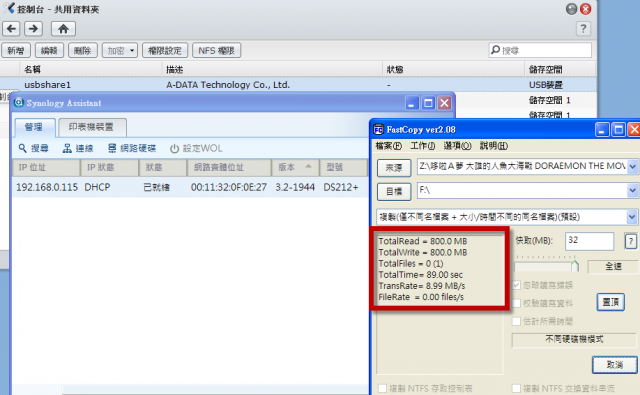The height and width of the screenshot is (395, 640).
Task: Click the 描述 column header
Action: pos(272,69)
